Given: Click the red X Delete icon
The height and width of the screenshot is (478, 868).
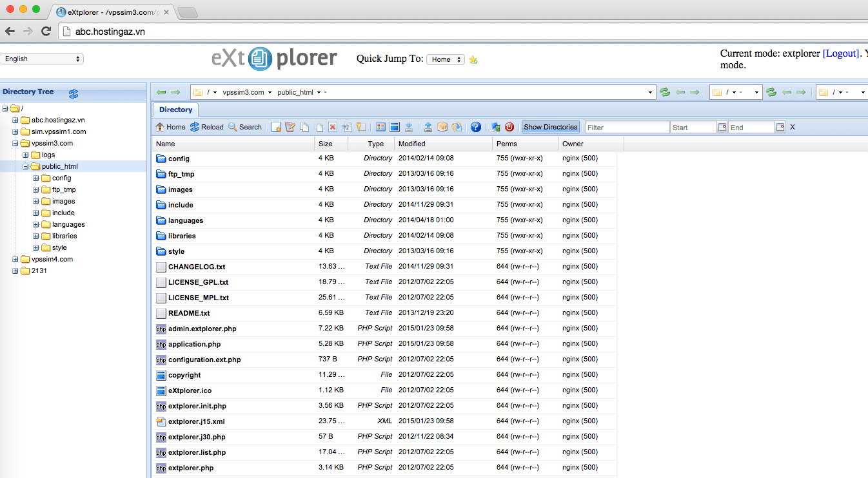Looking at the screenshot, I should (x=333, y=127).
